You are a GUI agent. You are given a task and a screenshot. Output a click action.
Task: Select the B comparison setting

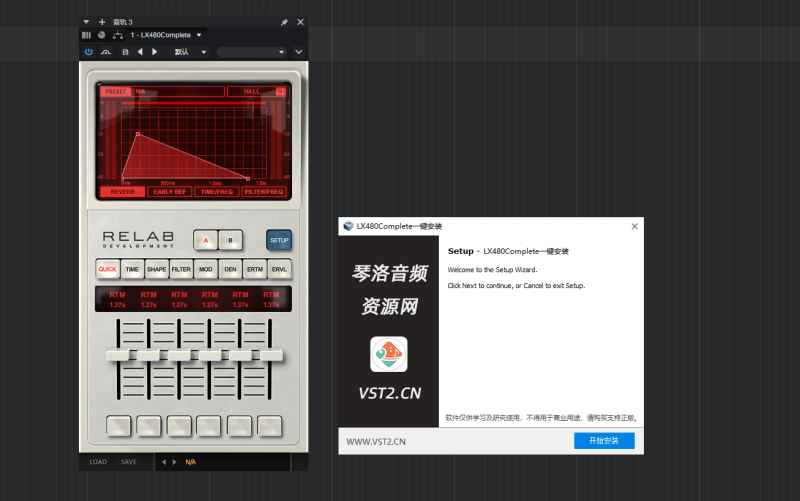230,240
